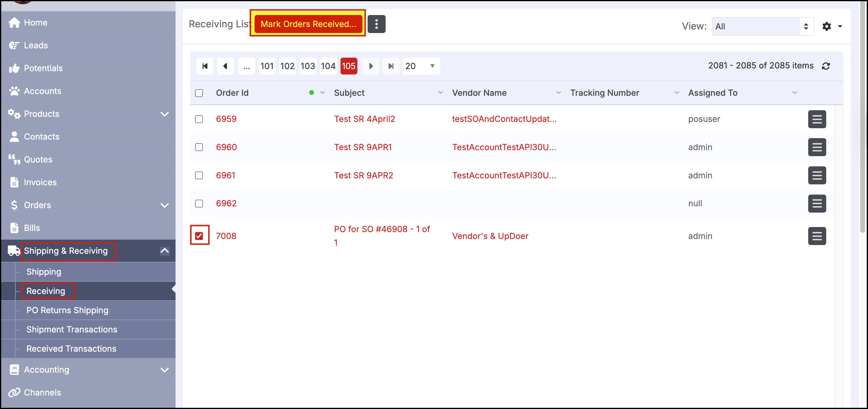Open Vendor Name column filter chevron
Viewport: 868px width, 409px height.
click(x=558, y=92)
